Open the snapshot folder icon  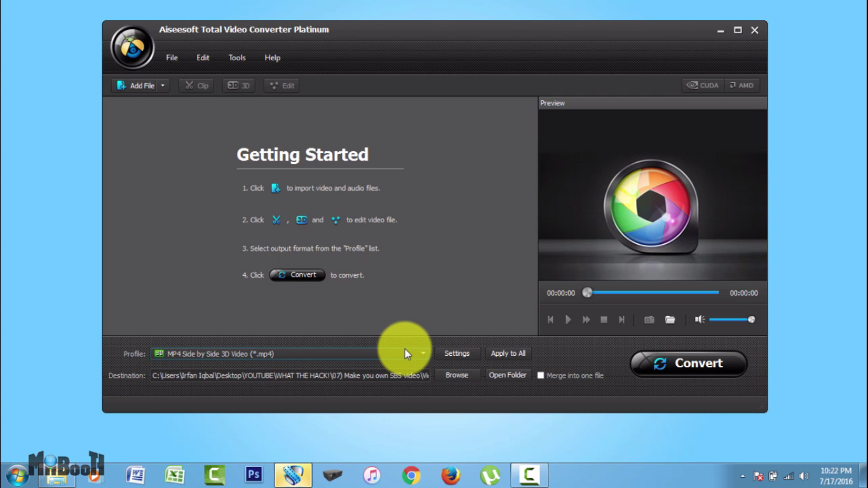pos(670,320)
